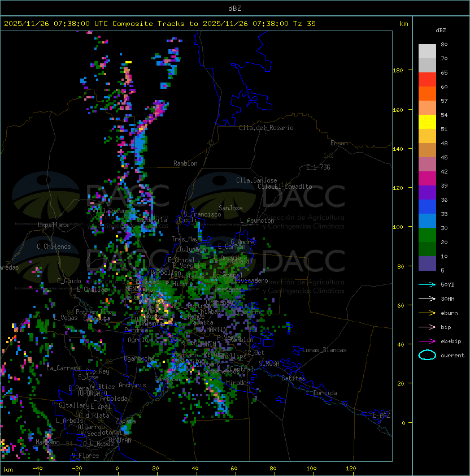Click the magenta eb+bip arrow in legend

[427, 341]
